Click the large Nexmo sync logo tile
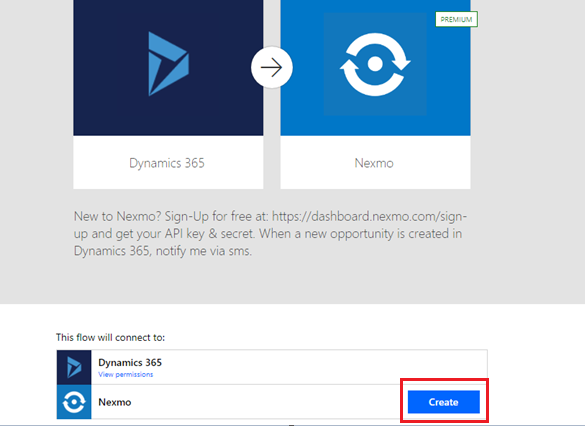 click(375, 68)
